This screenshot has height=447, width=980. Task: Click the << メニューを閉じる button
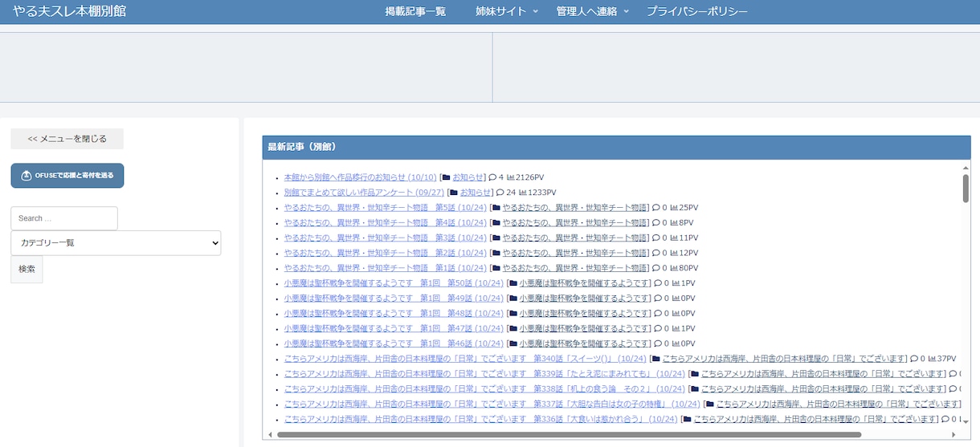click(x=67, y=139)
